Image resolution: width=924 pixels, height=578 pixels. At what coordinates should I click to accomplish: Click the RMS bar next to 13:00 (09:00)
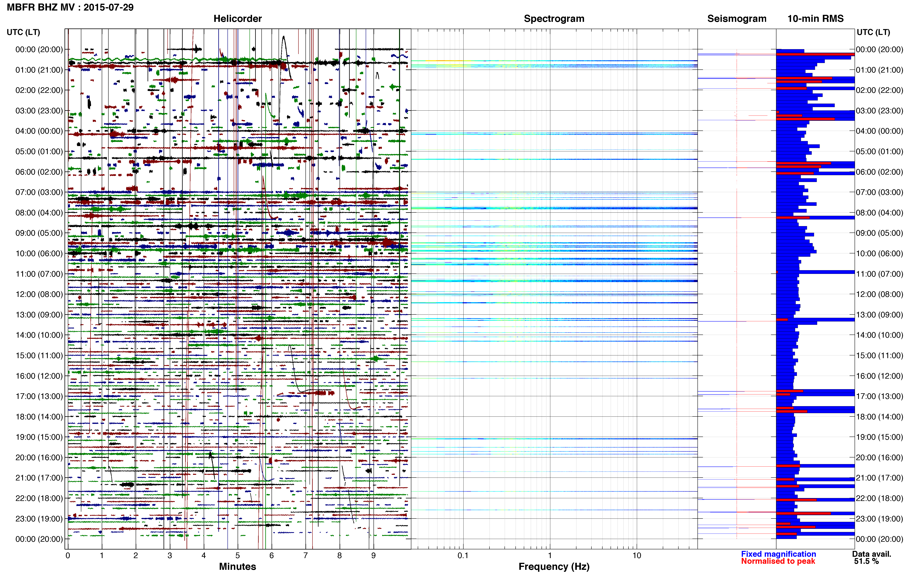tap(815, 320)
